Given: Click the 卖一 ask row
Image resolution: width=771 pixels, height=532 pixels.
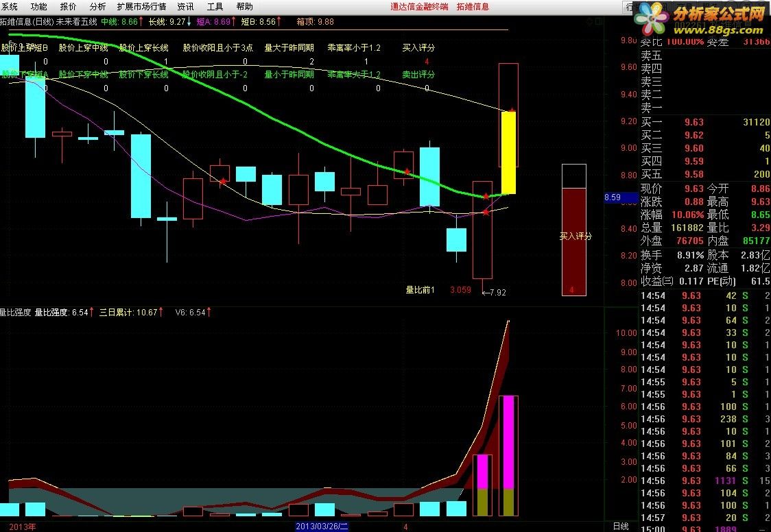Looking at the screenshot, I should click(x=705, y=108).
